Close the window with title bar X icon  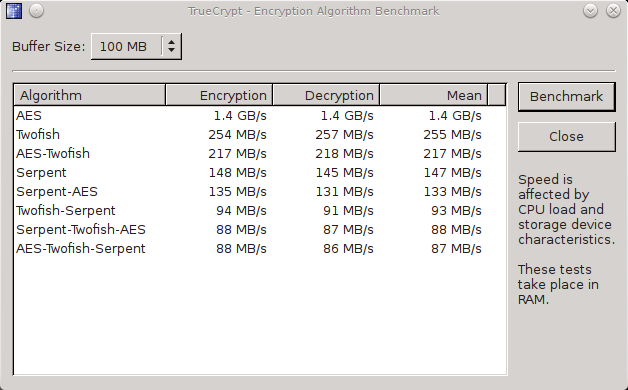click(x=613, y=11)
